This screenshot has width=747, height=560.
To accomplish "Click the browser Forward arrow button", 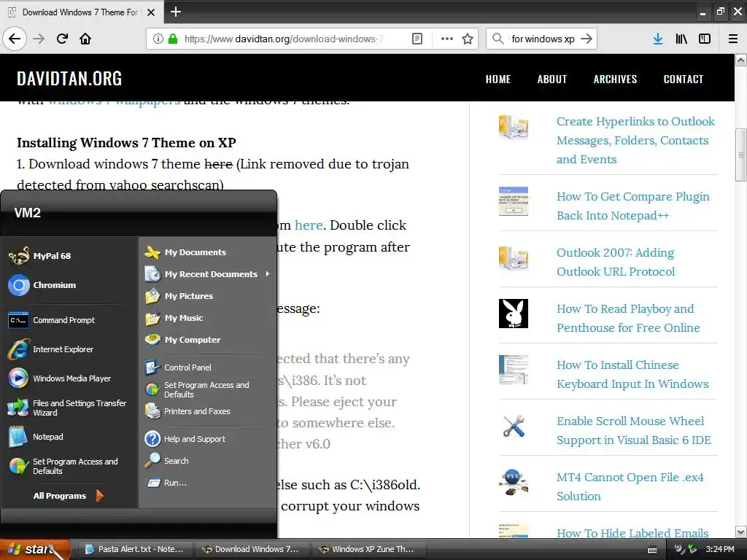I will coord(39,39).
